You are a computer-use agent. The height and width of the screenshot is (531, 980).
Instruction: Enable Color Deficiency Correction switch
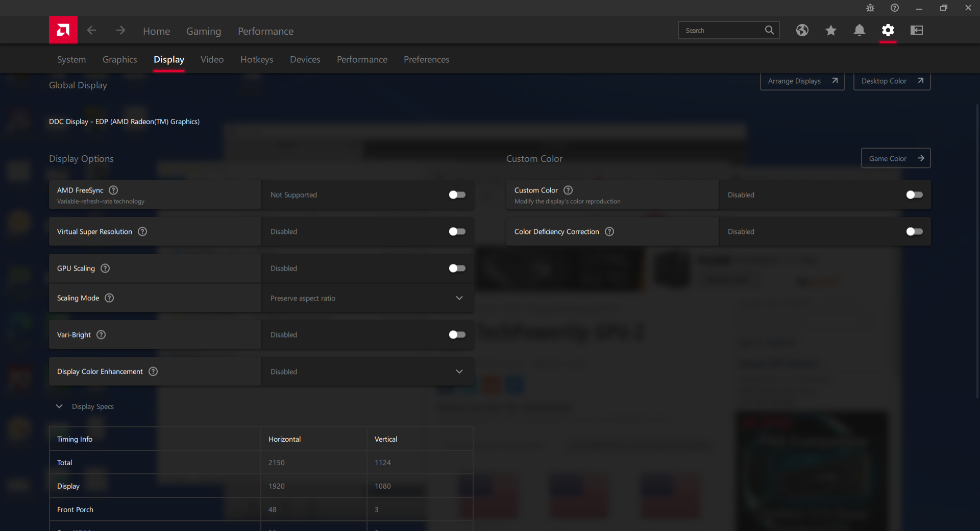click(x=914, y=231)
